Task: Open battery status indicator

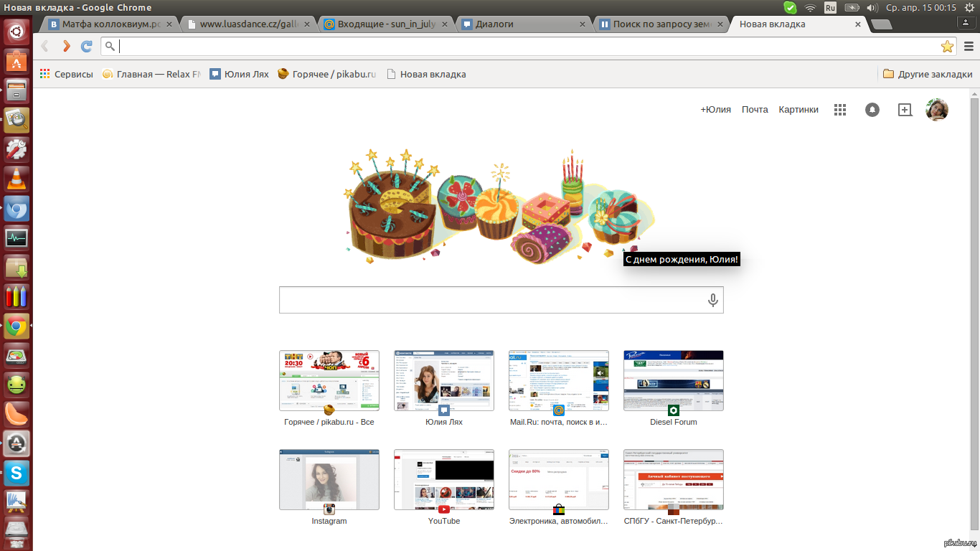Action: click(852, 8)
